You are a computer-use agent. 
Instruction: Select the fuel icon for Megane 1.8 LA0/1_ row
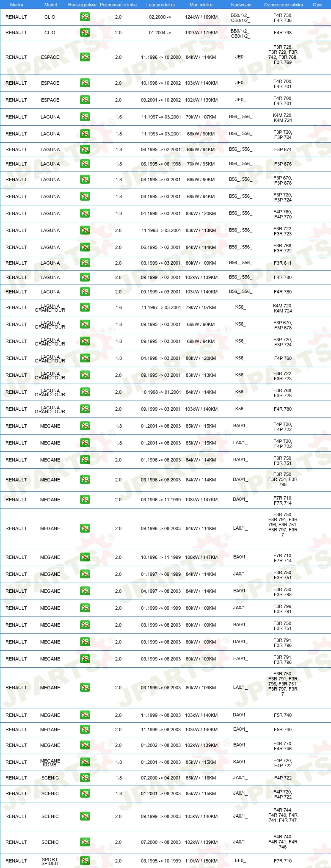(x=85, y=443)
